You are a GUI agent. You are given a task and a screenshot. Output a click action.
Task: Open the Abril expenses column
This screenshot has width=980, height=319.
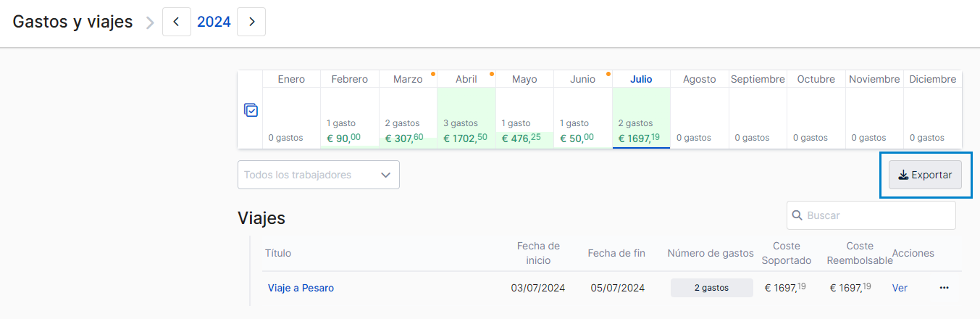pos(466,80)
